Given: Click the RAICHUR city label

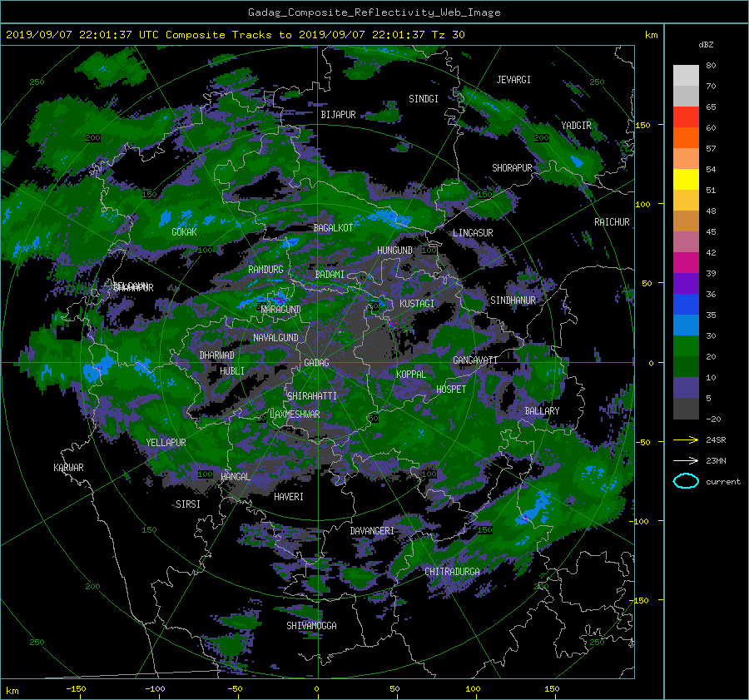Looking at the screenshot, I should click(x=612, y=222).
